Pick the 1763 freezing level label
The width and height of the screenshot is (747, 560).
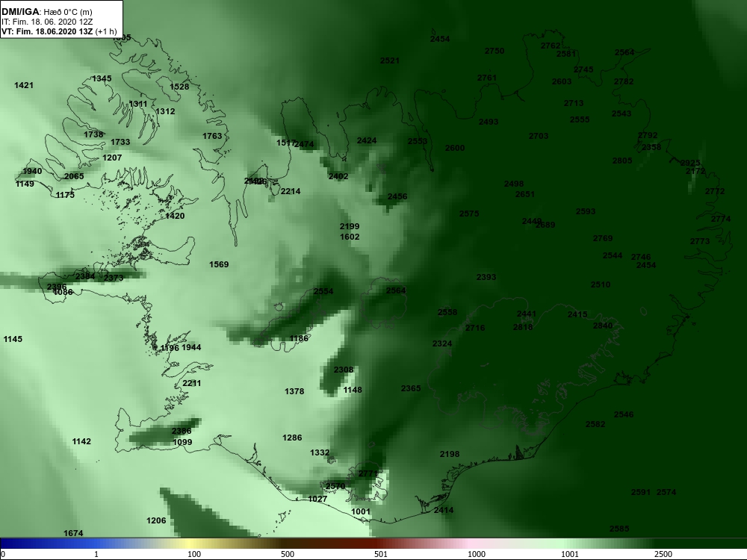point(212,136)
